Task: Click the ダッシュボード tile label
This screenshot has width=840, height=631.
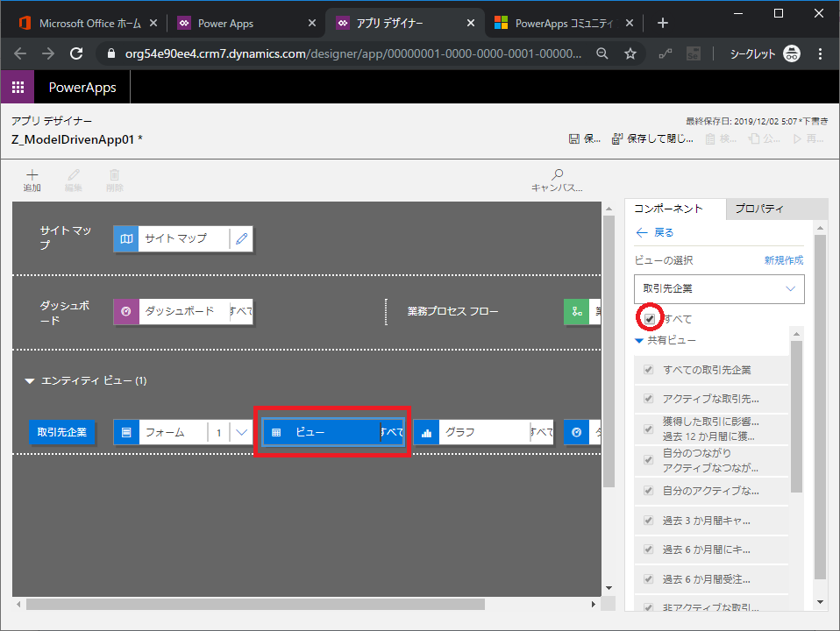Action: [x=180, y=311]
